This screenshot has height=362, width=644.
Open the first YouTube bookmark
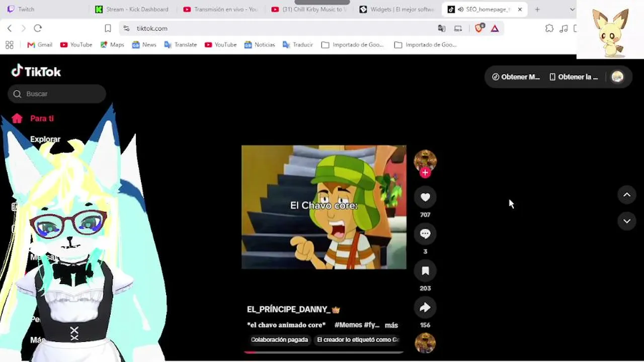click(x=76, y=45)
